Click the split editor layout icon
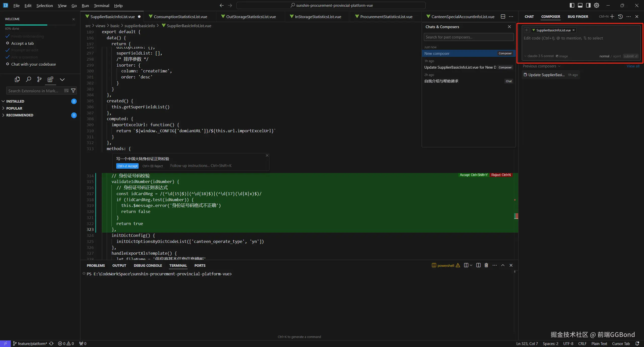 pyautogui.click(x=503, y=17)
